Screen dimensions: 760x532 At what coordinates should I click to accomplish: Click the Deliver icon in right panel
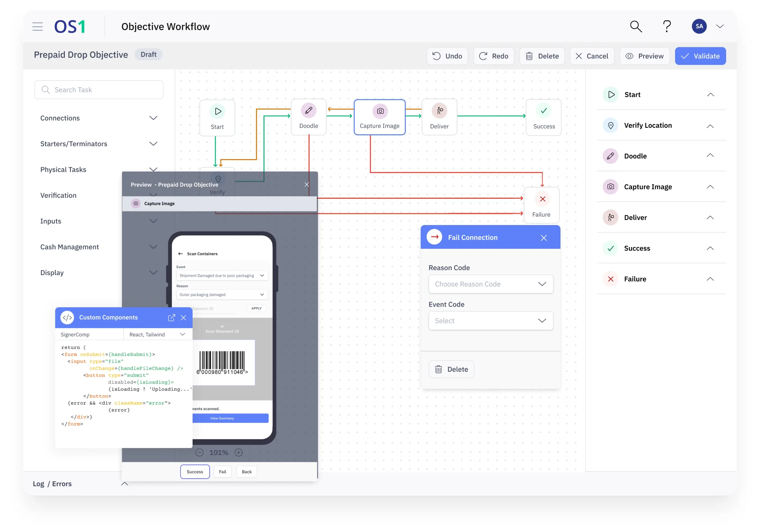click(x=611, y=217)
